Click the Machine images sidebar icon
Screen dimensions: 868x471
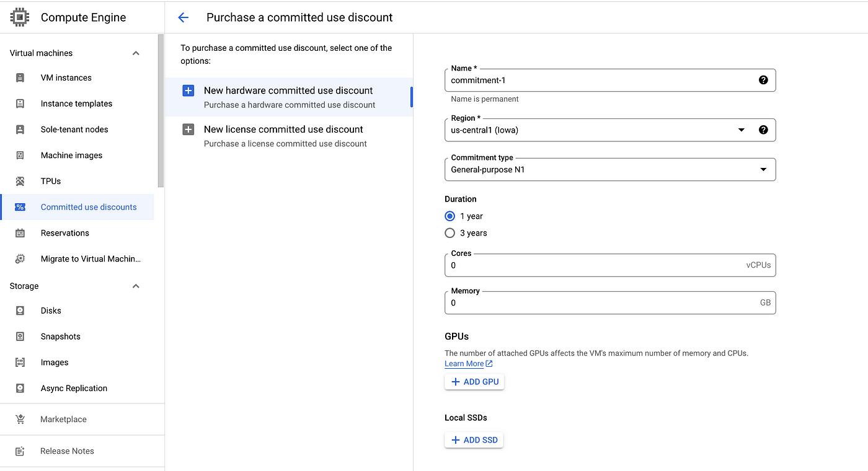click(20, 156)
